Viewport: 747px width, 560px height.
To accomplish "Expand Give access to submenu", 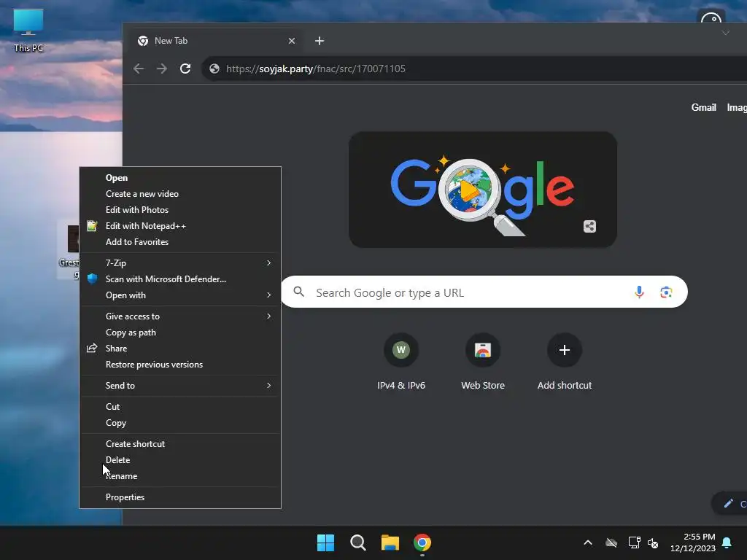I will [x=180, y=316].
